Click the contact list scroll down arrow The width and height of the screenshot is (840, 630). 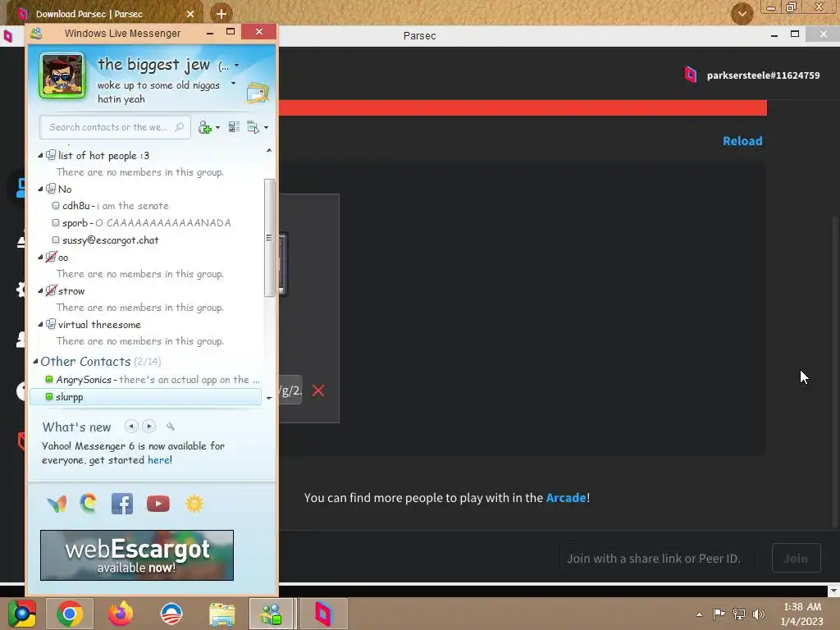(269, 398)
